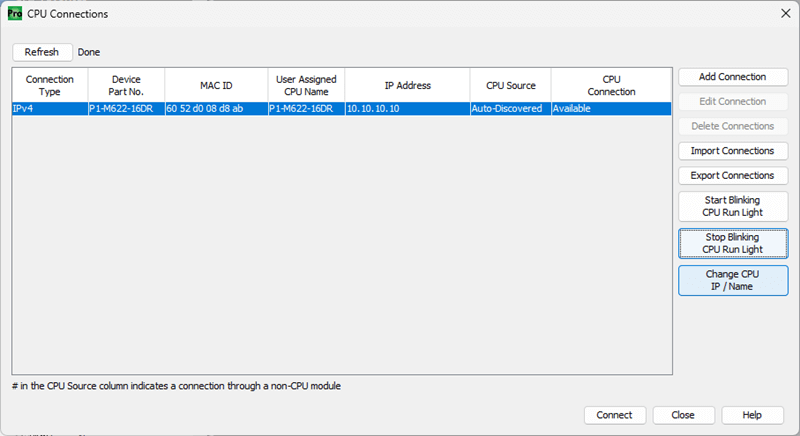Screen dimensions: 800x436
Task: Close the CPU Connections window with X
Action: tap(782, 14)
